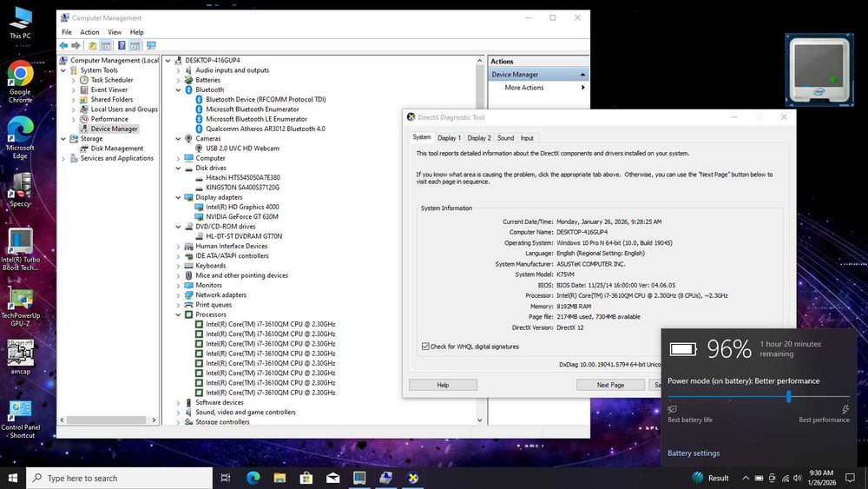Image resolution: width=868 pixels, height=489 pixels.
Task: Open Microsoft Edge from the taskbar
Action: (x=253, y=478)
